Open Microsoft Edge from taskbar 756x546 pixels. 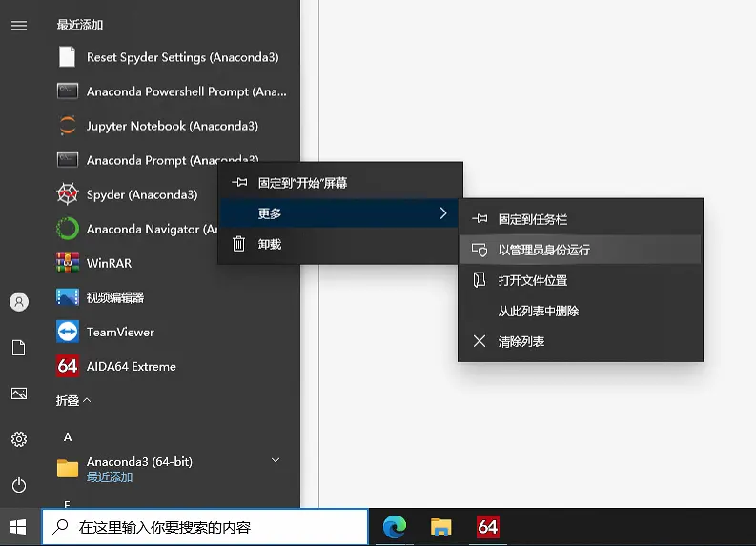tap(395, 527)
